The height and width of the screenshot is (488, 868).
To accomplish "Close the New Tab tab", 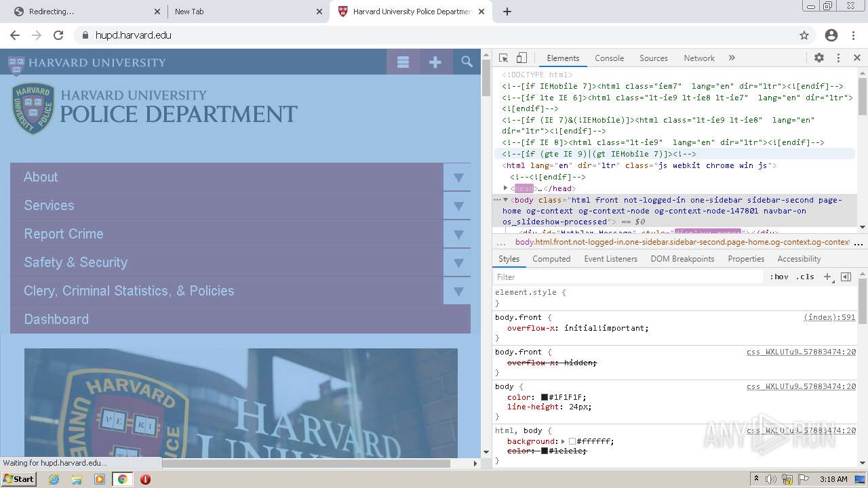I will pyautogui.click(x=319, y=12).
